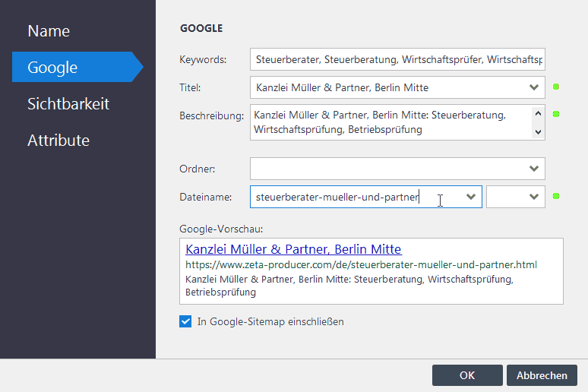The height and width of the screenshot is (392, 588).
Task: Click the Ordner label
Action: coord(198,169)
